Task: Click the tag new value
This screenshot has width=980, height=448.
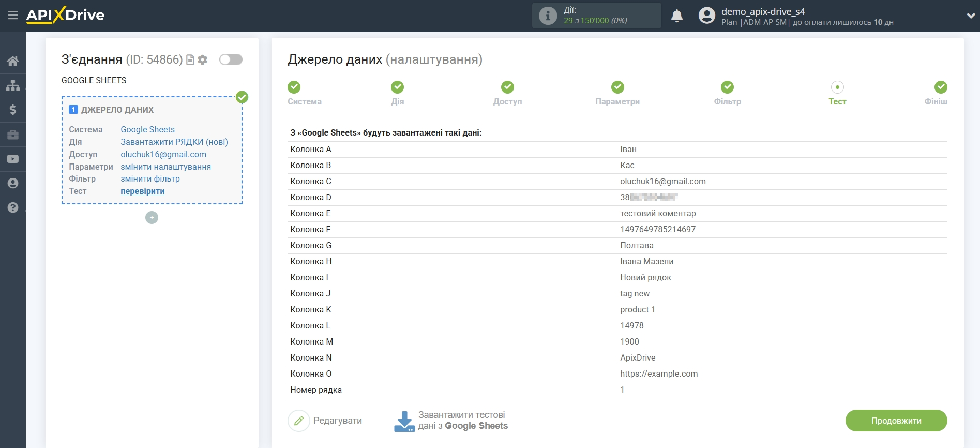Action: (x=635, y=293)
